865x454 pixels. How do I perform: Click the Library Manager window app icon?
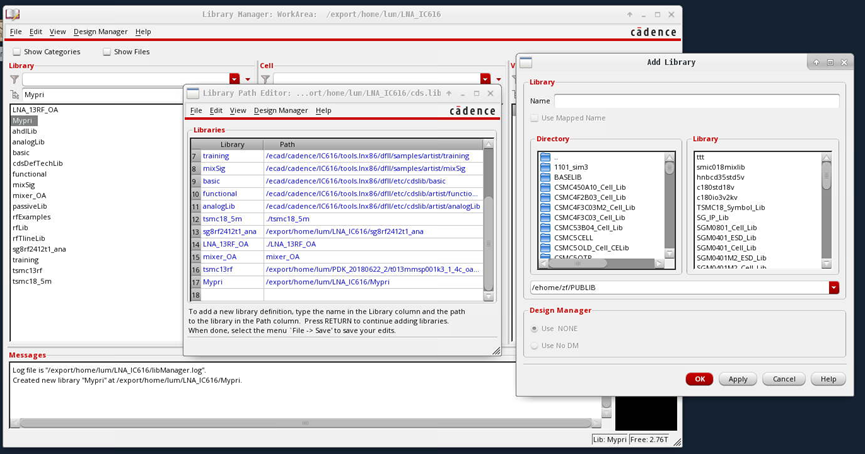13,14
